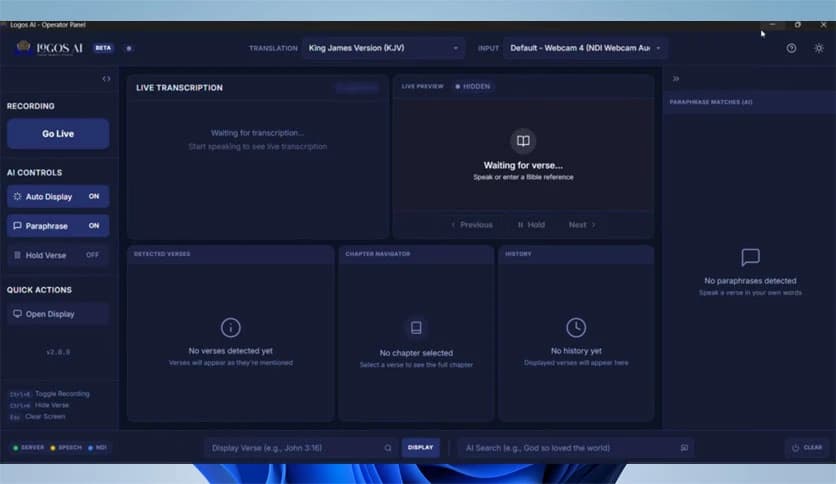
Task: Click the info icon in Detected Verses panel
Action: [230, 327]
